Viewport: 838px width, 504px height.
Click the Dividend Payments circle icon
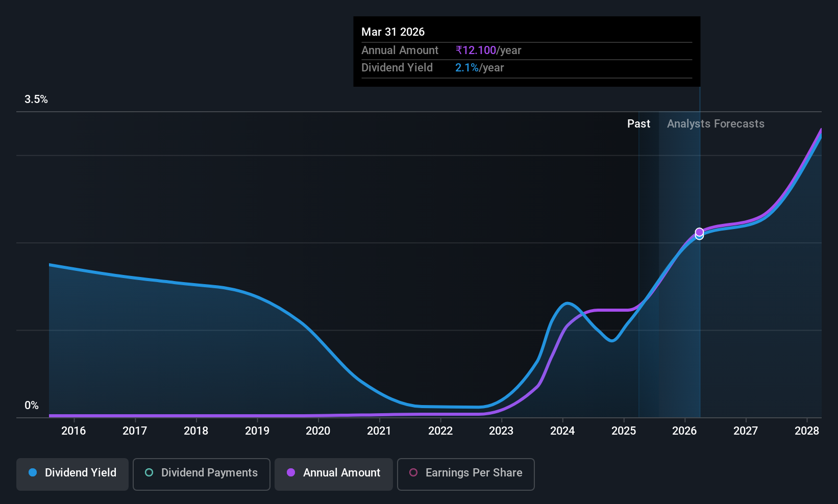[x=149, y=473]
